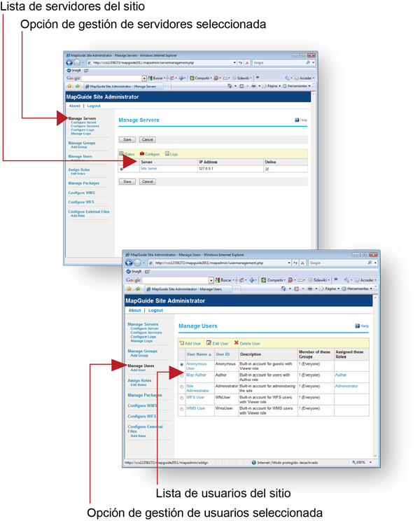Select the Manage Servers browser tab
The width and height of the screenshot is (420, 521).
pyautogui.click(x=123, y=86)
